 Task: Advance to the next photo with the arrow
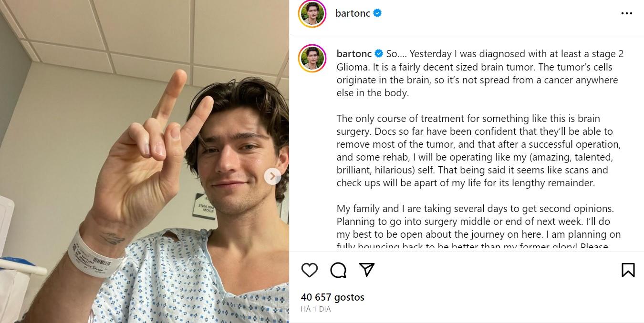[x=272, y=176]
